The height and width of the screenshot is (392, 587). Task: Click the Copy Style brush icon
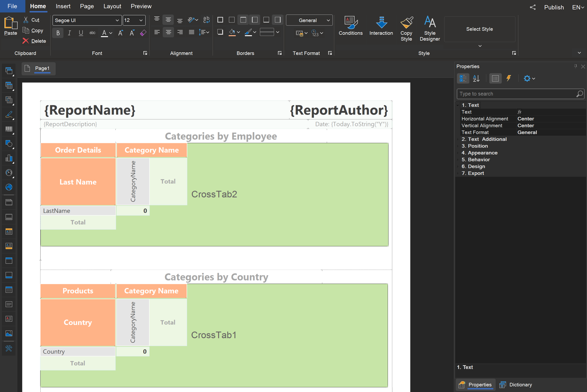click(406, 23)
